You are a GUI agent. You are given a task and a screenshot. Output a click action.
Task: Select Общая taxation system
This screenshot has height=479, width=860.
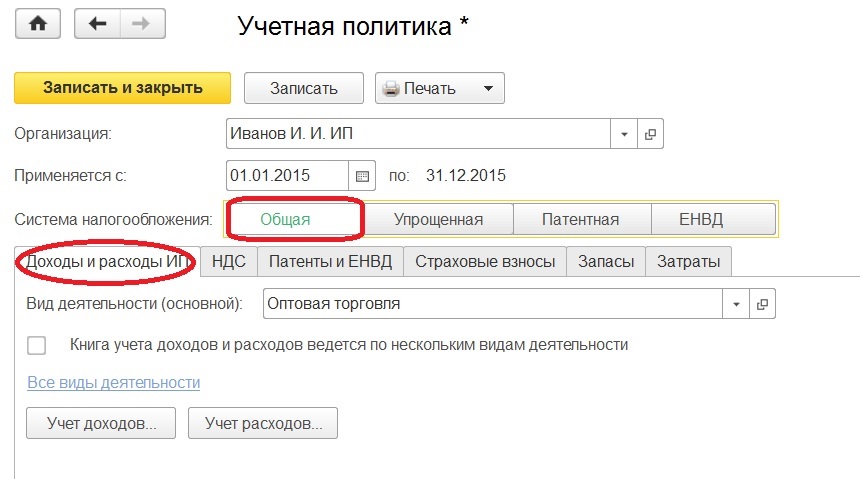pos(295,219)
